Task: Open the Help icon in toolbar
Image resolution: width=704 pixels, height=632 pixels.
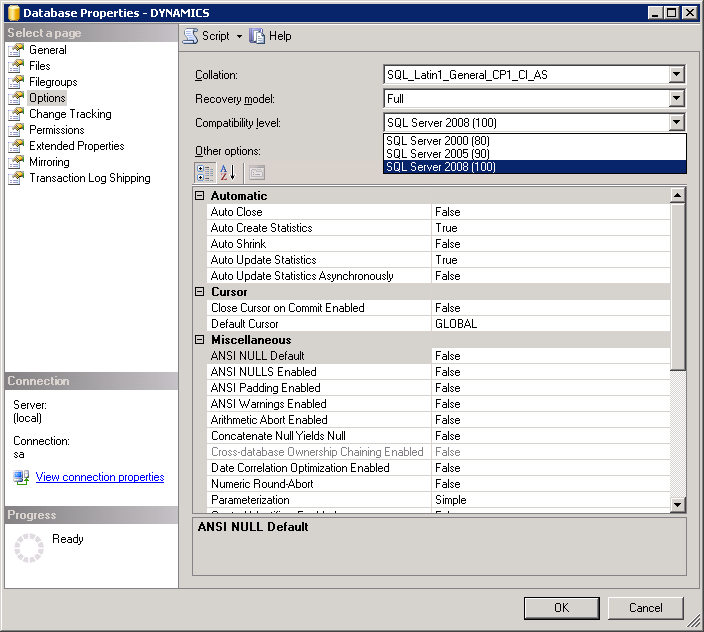Action: [257, 36]
